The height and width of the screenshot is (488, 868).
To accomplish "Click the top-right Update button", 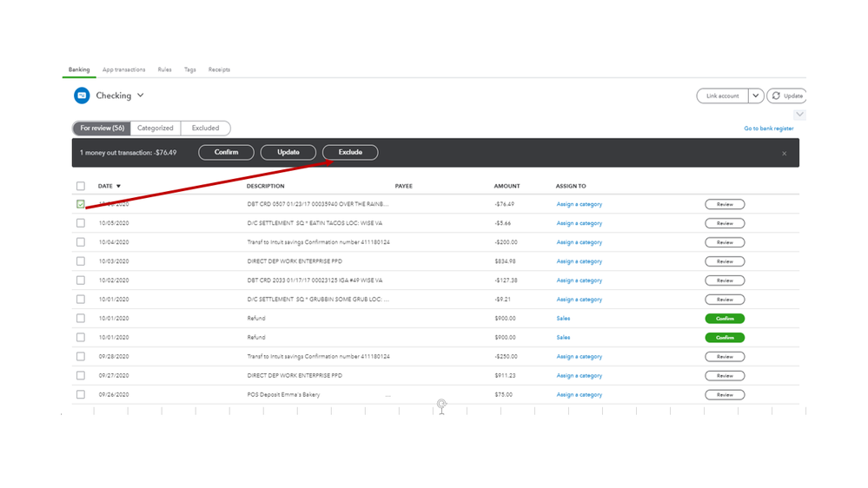I will coord(786,96).
